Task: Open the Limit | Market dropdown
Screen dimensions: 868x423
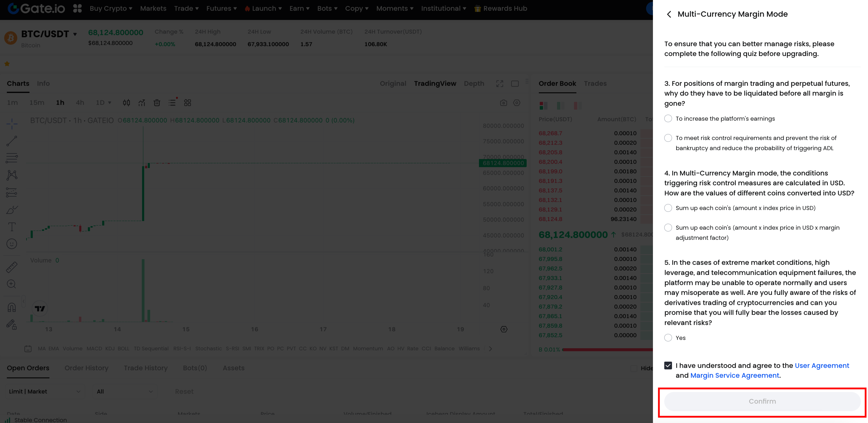Action: pos(45,391)
